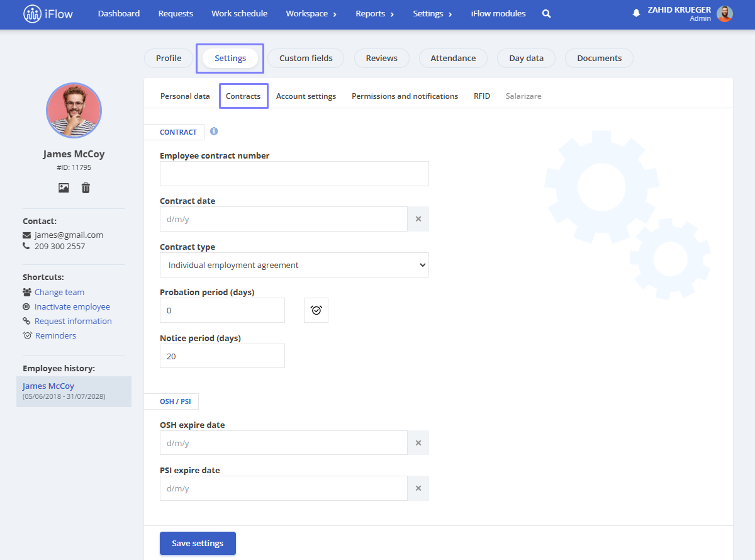Click the Request information link icon
This screenshot has height=560, width=755.
tap(26, 322)
